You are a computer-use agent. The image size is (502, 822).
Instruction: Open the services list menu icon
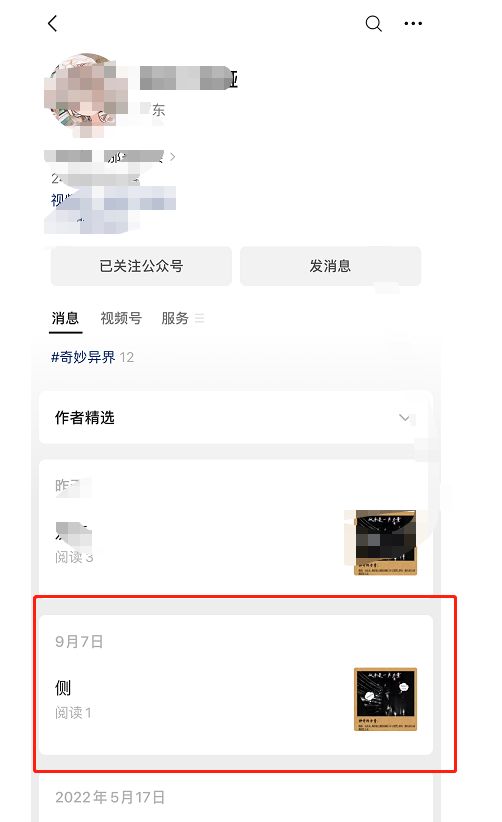[x=200, y=318]
